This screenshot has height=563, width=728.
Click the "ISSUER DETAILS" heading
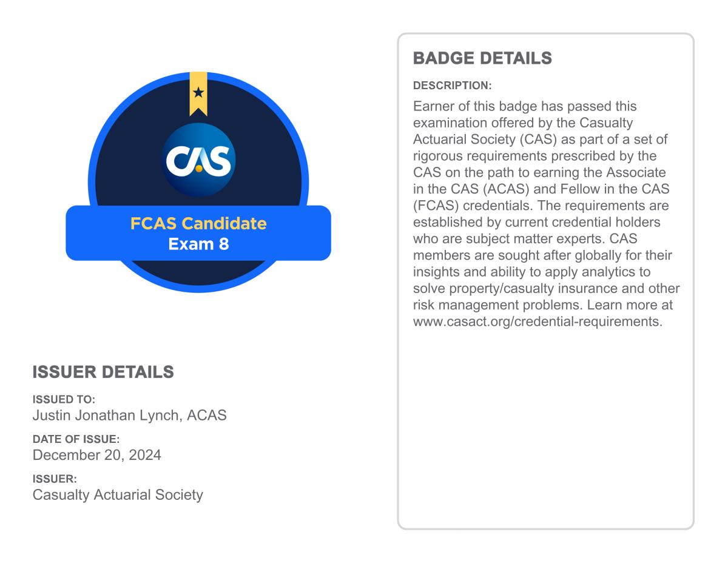point(103,373)
